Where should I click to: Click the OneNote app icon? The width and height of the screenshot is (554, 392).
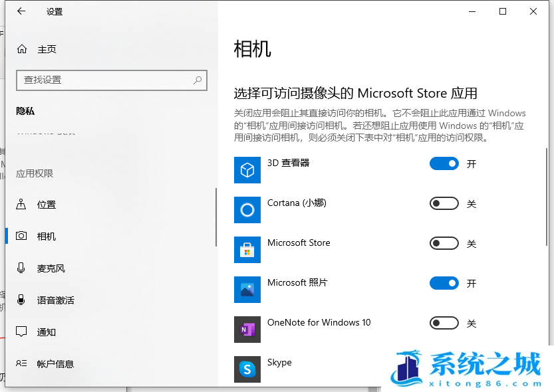247,330
